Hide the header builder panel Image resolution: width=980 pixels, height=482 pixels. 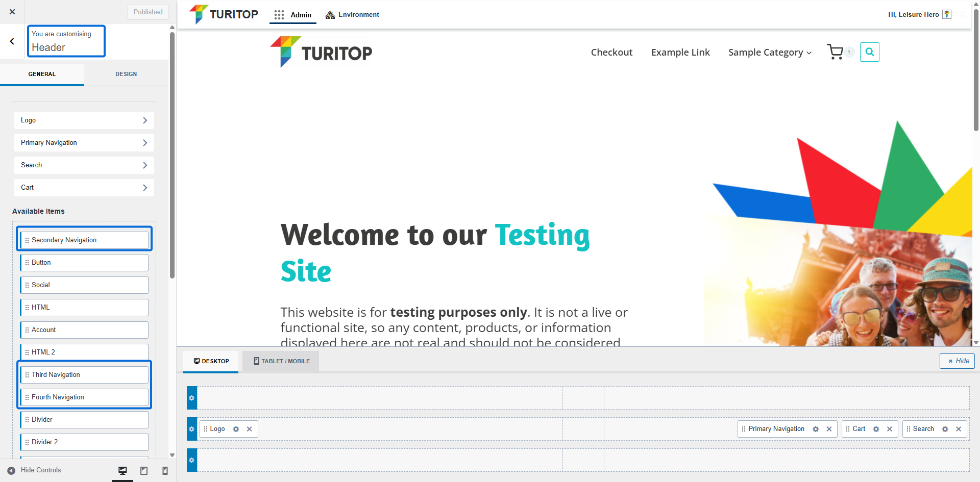(957, 361)
